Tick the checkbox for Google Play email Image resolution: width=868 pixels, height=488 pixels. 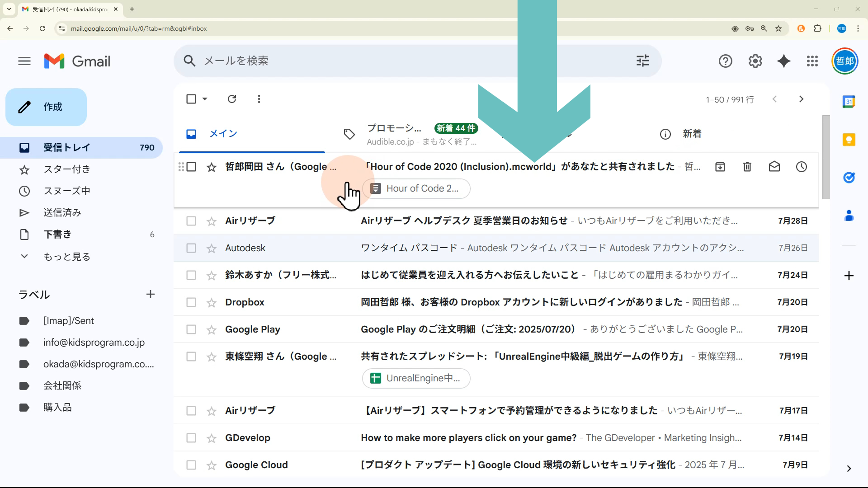click(x=191, y=329)
